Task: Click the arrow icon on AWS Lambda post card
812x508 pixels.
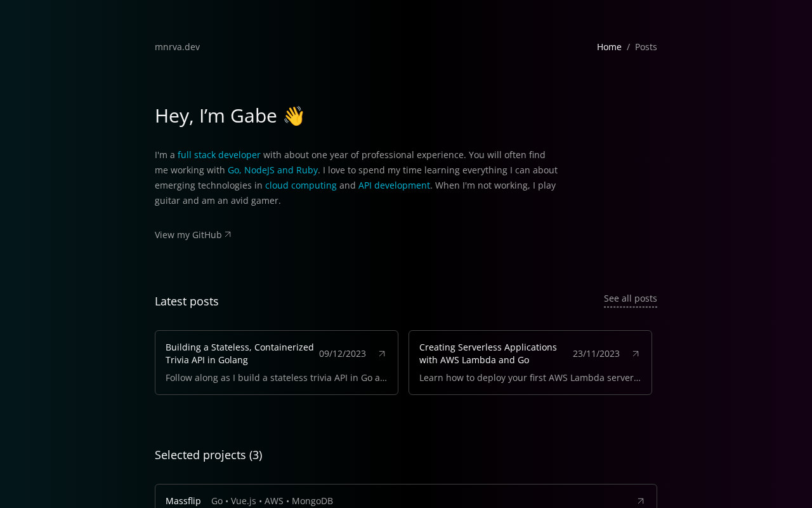Action: coord(636,354)
